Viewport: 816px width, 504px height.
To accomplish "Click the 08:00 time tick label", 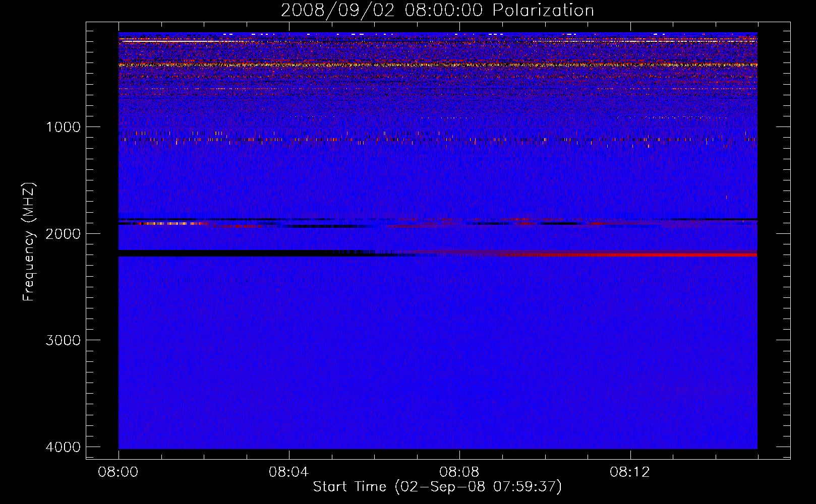I will (119, 472).
